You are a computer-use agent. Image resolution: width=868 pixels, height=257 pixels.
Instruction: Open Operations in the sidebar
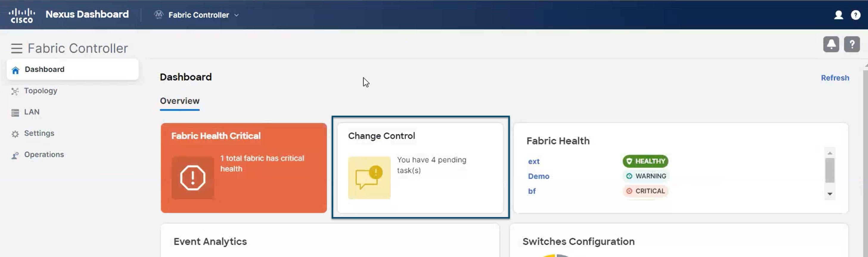click(x=44, y=154)
